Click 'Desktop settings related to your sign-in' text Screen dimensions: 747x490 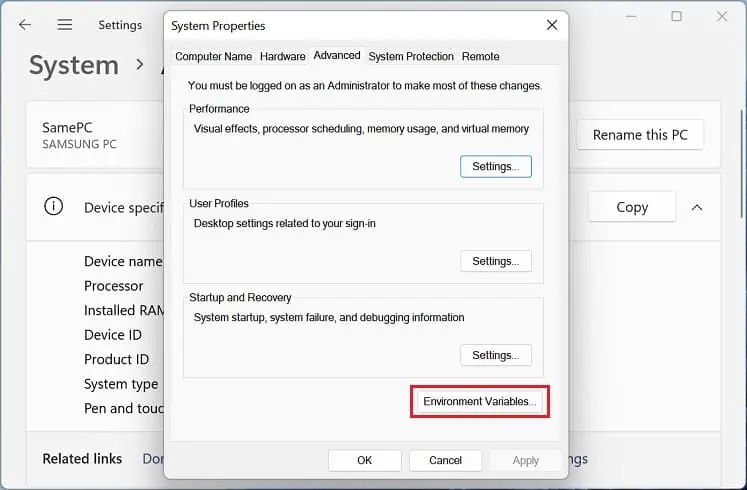click(284, 223)
